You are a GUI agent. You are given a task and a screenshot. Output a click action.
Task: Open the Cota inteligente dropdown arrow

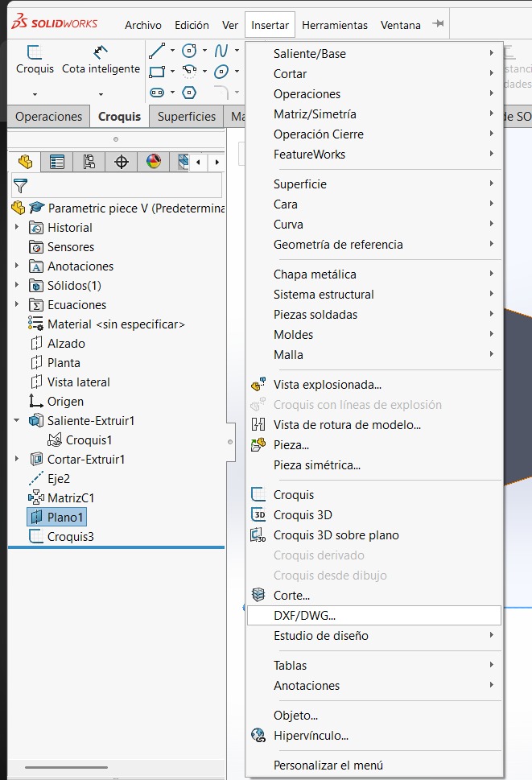click(101, 94)
